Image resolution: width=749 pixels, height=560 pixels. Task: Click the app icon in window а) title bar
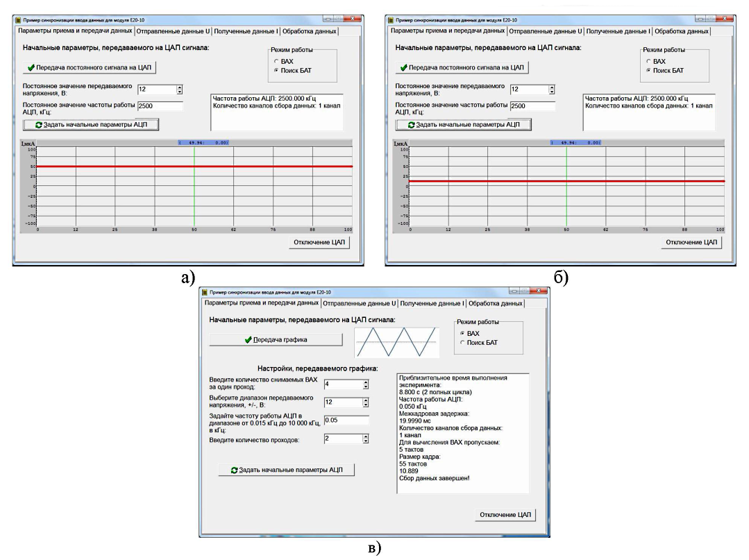pos(18,20)
